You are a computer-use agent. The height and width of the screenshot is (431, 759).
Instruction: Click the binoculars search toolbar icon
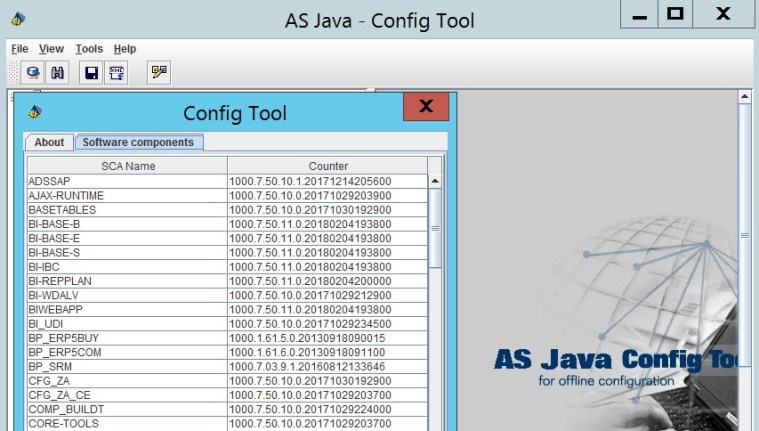[x=58, y=73]
